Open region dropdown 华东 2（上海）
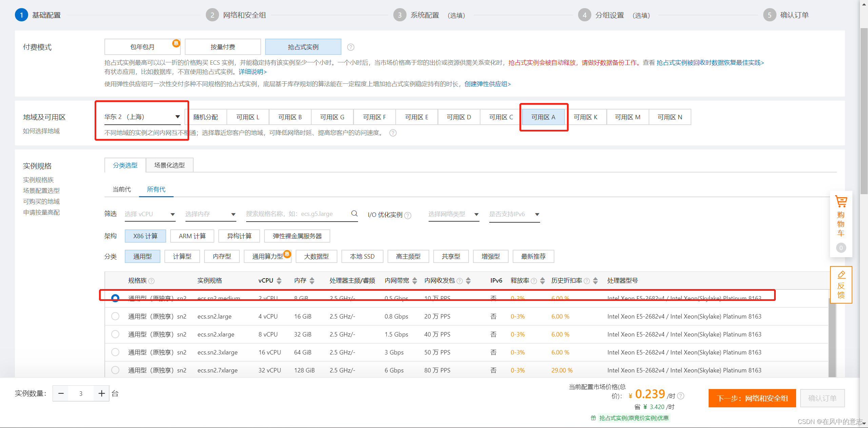The width and height of the screenshot is (868, 428). click(x=142, y=117)
